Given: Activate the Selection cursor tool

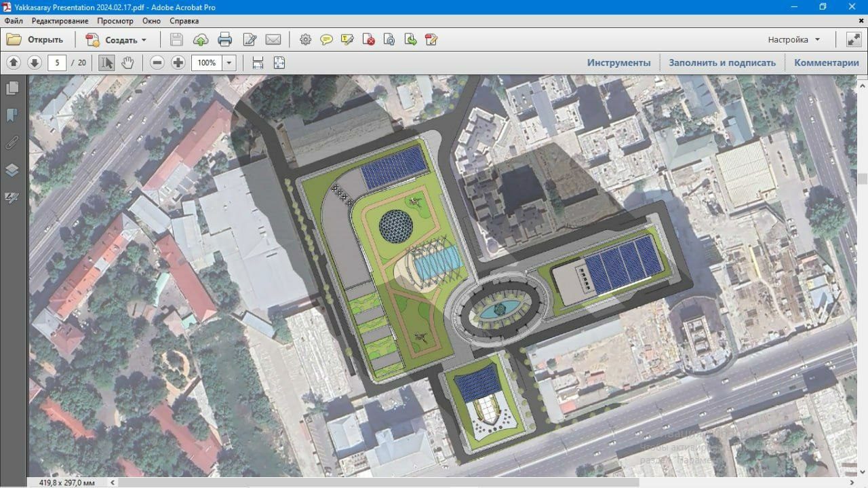Looking at the screenshot, I should (106, 62).
